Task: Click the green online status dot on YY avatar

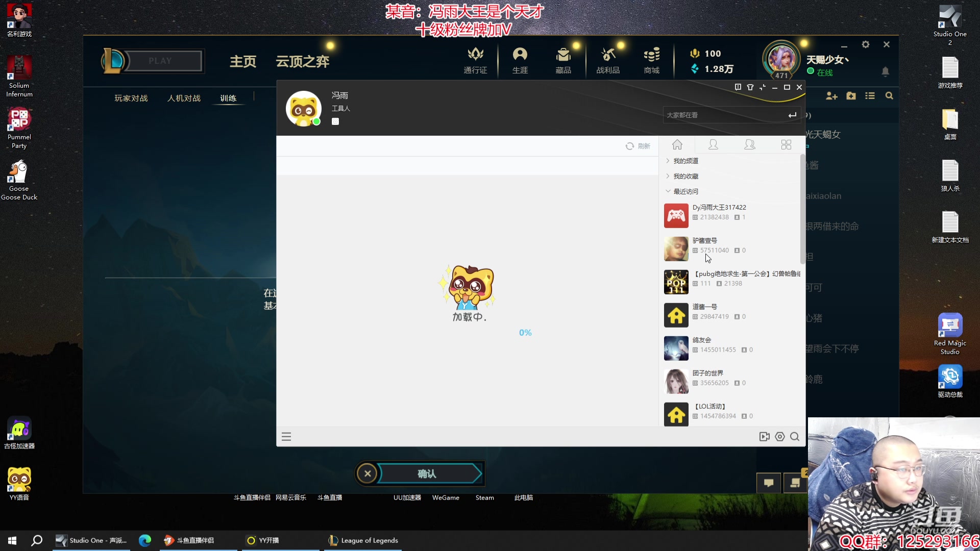Action: 316,121
